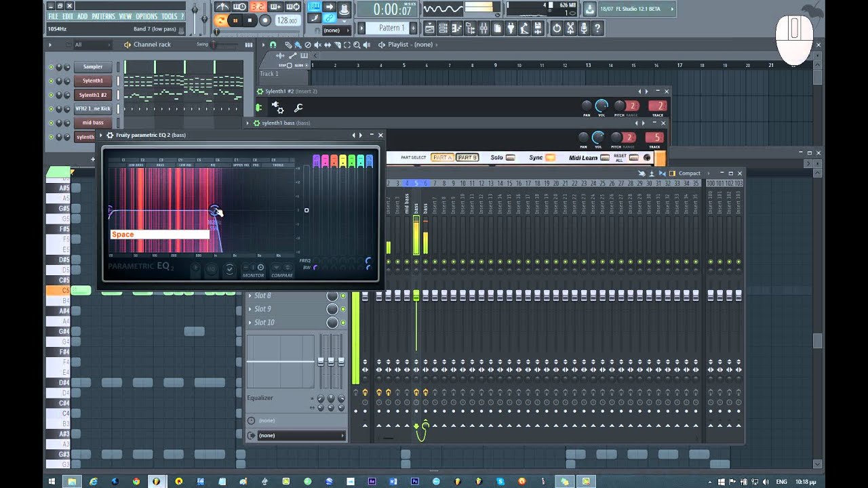This screenshot has width=868, height=488.
Task: Select the mid bass channel button
Action: (93, 123)
